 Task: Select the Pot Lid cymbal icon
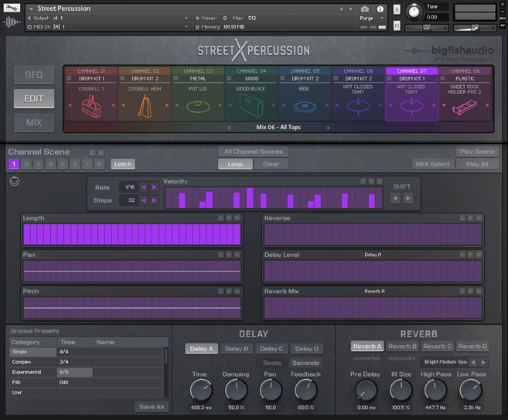point(198,107)
